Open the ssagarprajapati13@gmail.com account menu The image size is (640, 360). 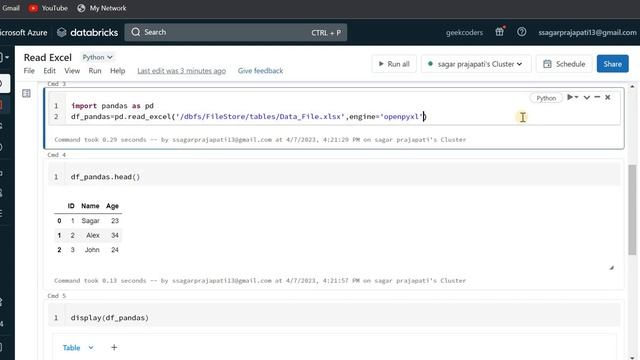coord(587,32)
